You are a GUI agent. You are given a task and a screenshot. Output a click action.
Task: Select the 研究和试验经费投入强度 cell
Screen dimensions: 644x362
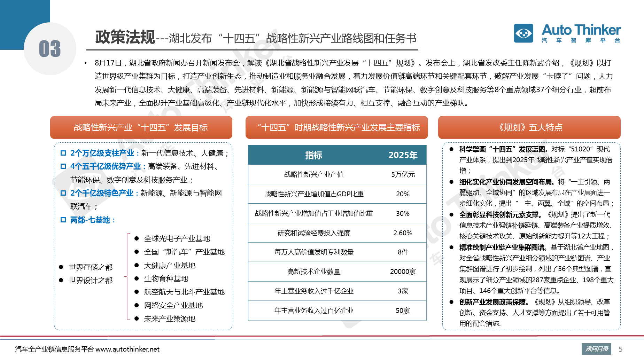click(314, 233)
